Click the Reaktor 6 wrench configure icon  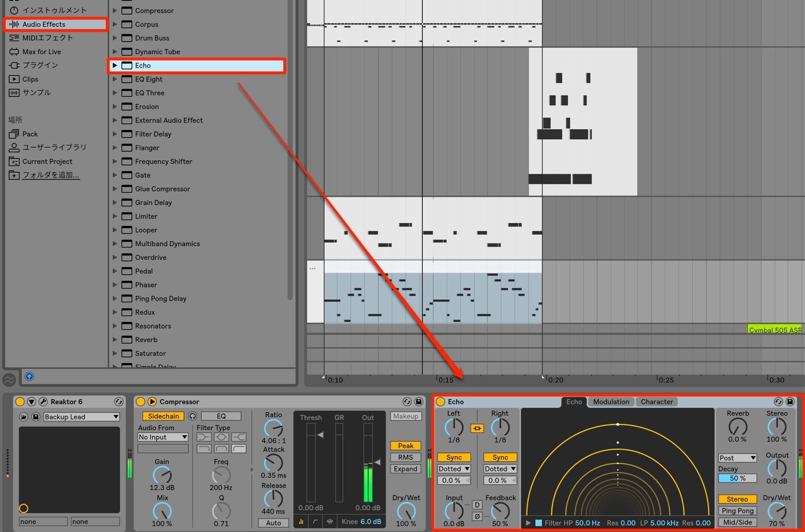coord(43,402)
